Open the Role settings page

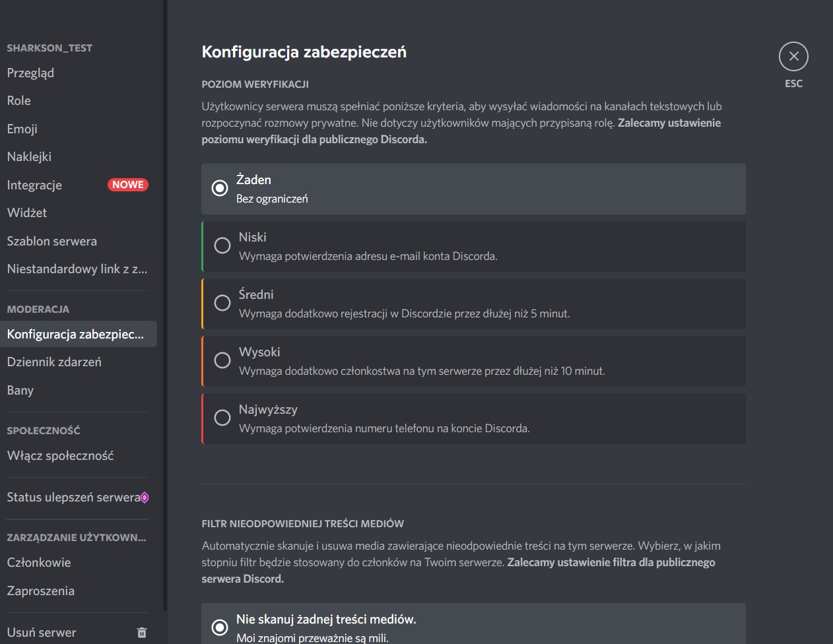coord(19,101)
